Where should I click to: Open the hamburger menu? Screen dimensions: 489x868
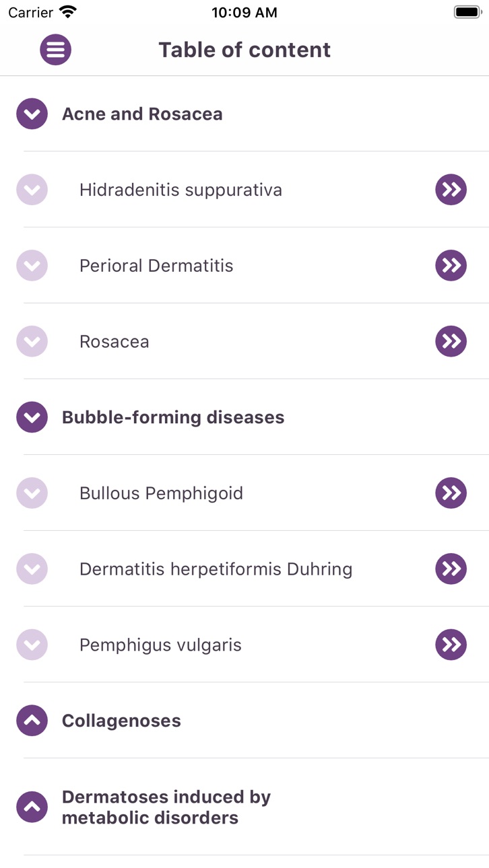click(55, 49)
